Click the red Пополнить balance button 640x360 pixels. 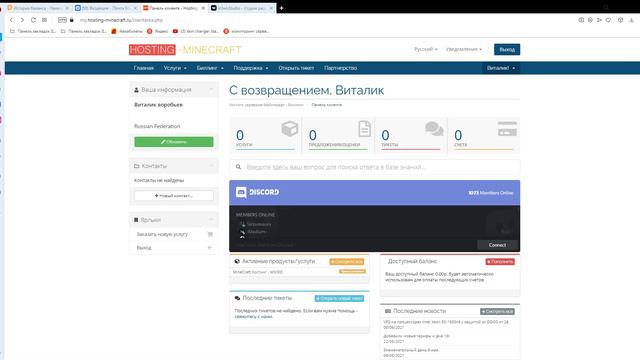click(x=500, y=262)
